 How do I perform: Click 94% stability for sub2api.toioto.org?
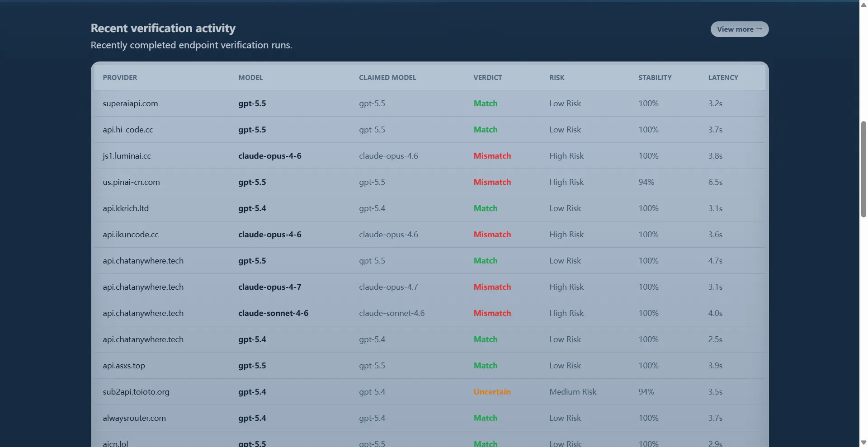(646, 392)
